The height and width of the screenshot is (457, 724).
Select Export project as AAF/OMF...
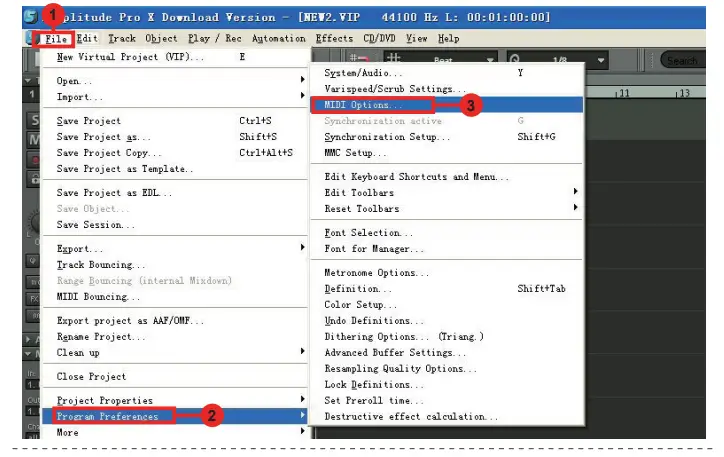[175, 321]
